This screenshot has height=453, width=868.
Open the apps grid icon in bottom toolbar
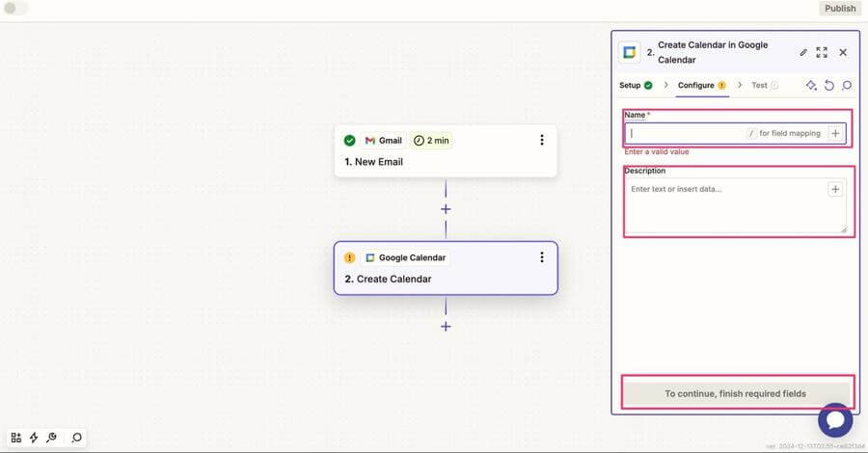[x=16, y=438]
